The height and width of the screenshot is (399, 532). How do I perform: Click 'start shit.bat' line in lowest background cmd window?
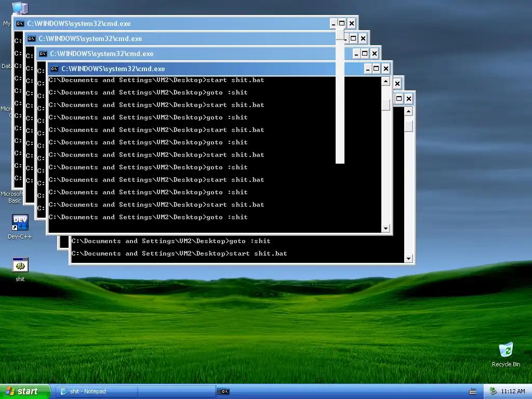[179, 254]
